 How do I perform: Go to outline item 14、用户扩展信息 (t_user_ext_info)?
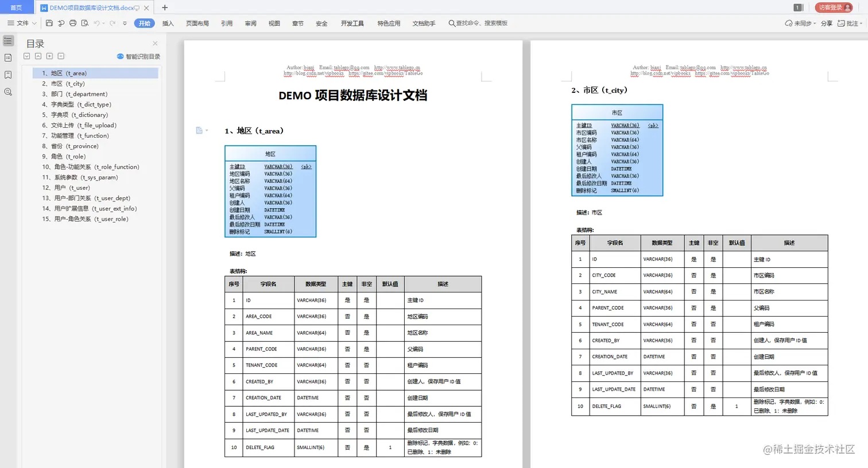pos(90,209)
